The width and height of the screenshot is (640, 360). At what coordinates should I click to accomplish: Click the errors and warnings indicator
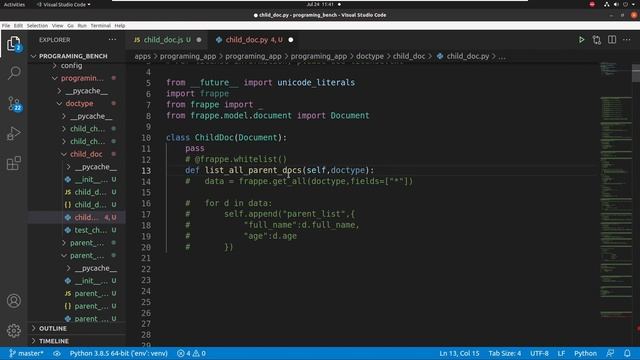click(x=191, y=353)
